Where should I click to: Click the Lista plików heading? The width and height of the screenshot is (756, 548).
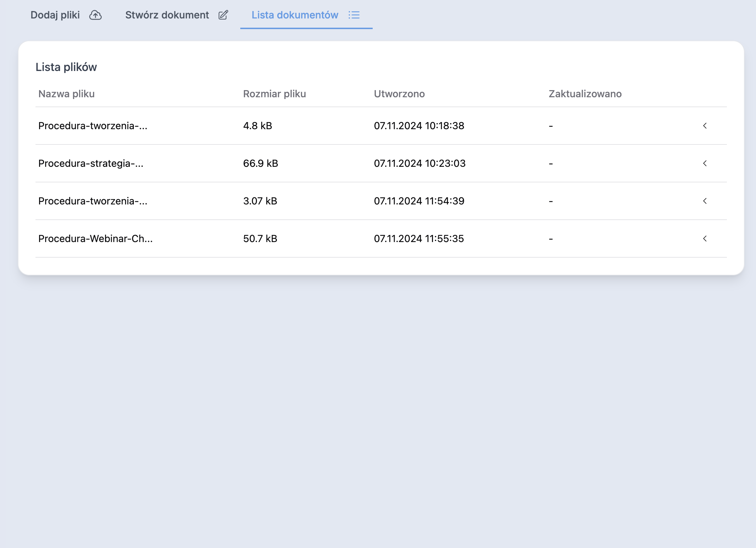[66, 67]
